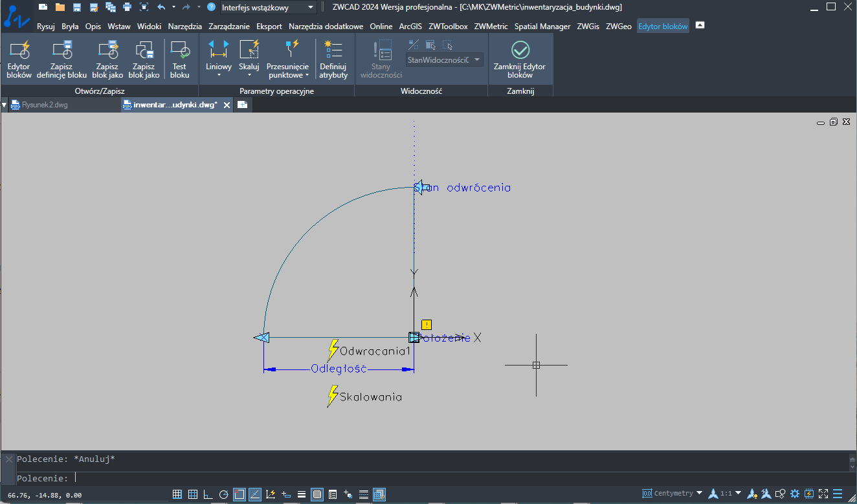857x504 pixels.
Task: Toggle object snap tracking
Action: [255, 494]
